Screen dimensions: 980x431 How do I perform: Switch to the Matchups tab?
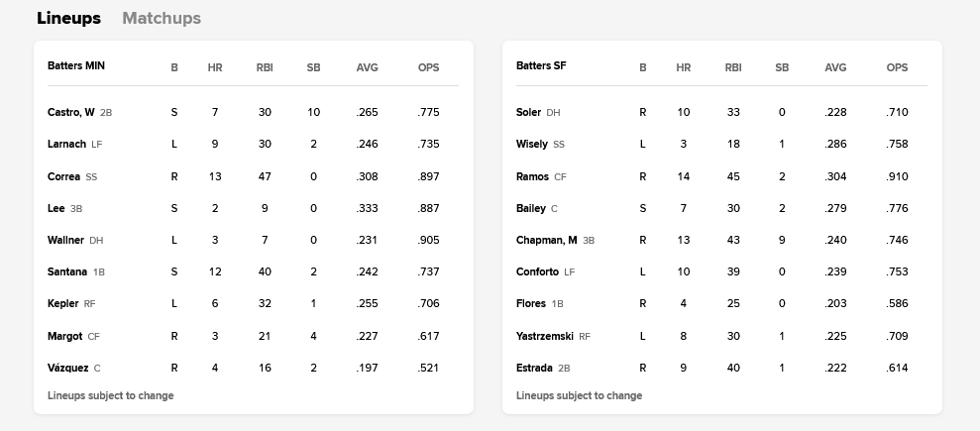click(x=161, y=18)
